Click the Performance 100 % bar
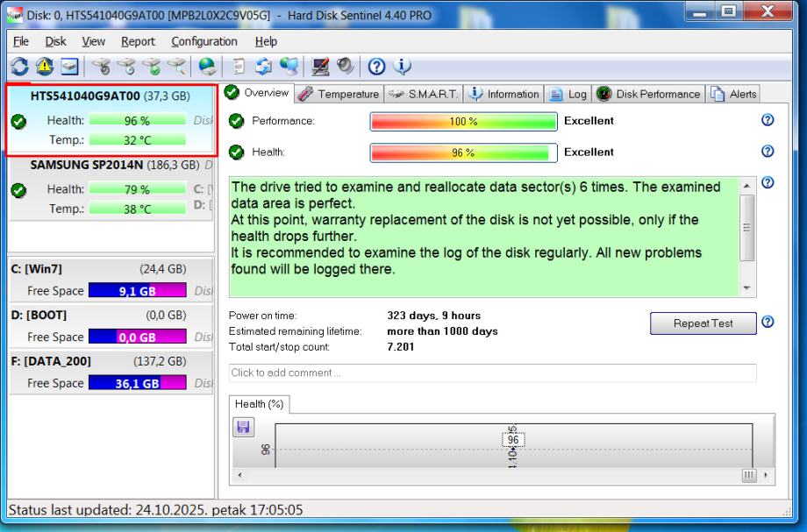The height and width of the screenshot is (532, 807). point(463,122)
